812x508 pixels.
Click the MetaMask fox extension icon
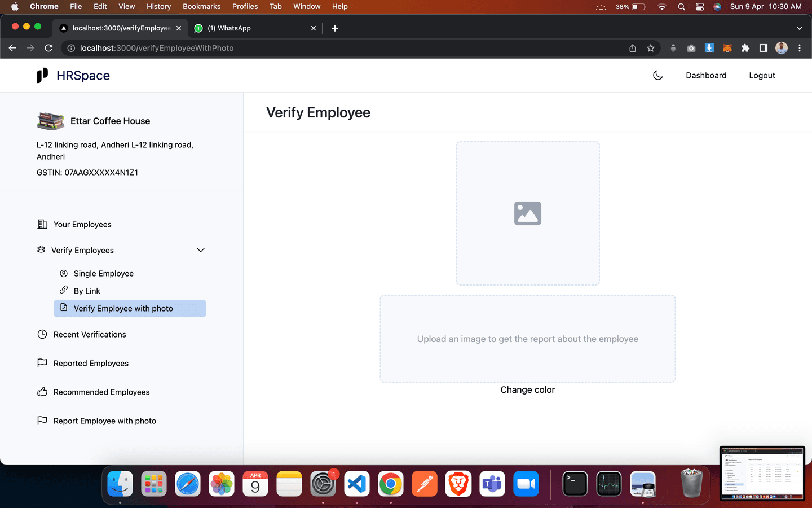tap(727, 48)
